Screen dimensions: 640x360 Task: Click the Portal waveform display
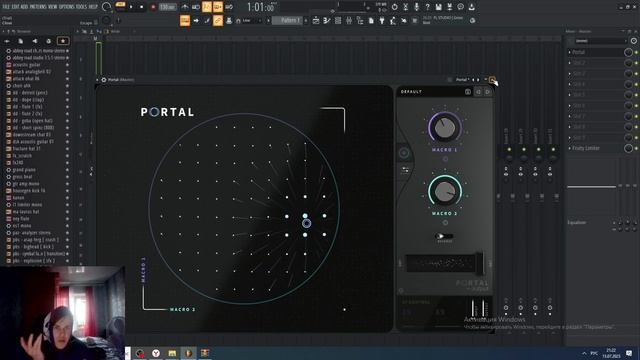coord(441,263)
